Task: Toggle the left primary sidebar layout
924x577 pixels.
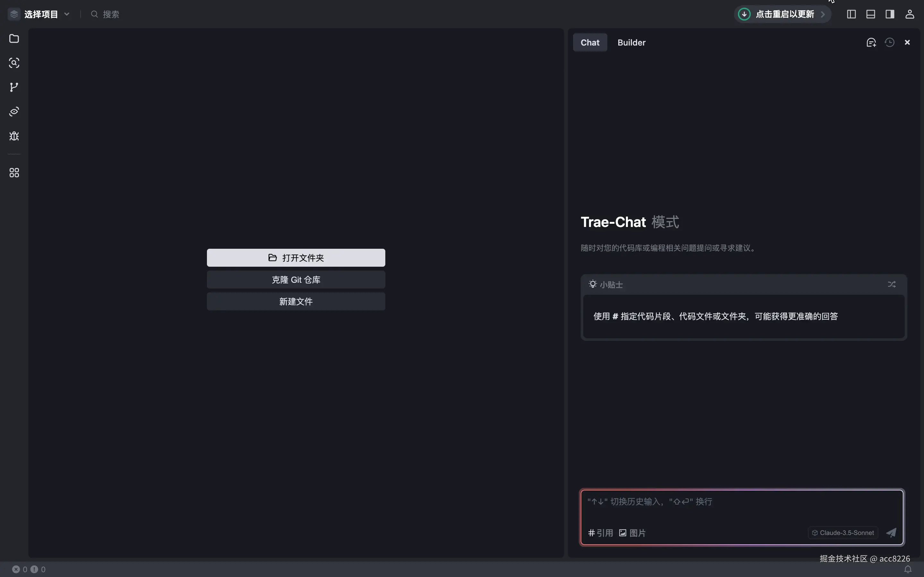Action: pyautogui.click(x=851, y=14)
